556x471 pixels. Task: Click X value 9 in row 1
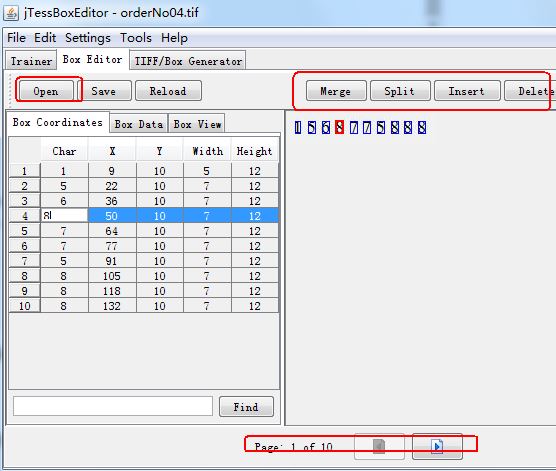click(x=112, y=171)
